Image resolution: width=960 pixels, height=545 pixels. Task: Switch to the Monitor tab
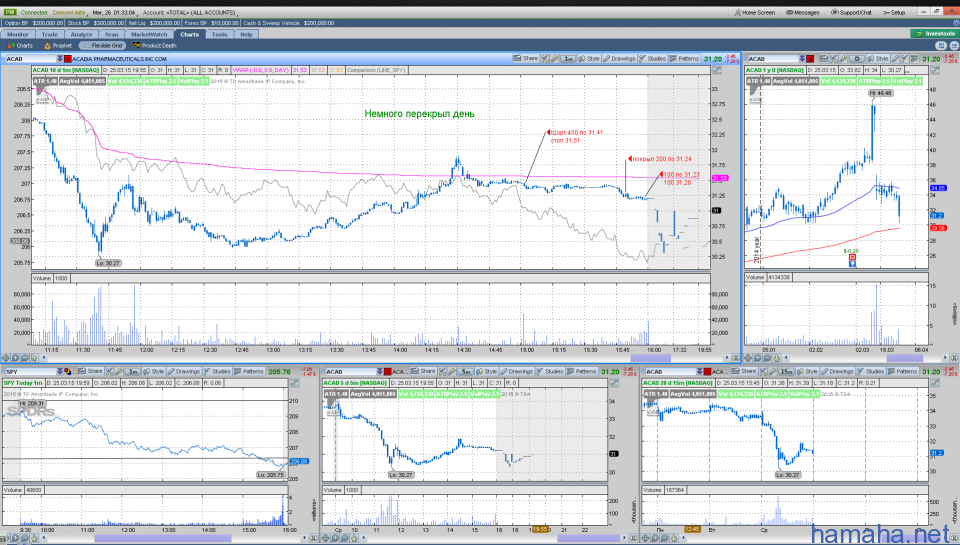[x=18, y=34]
